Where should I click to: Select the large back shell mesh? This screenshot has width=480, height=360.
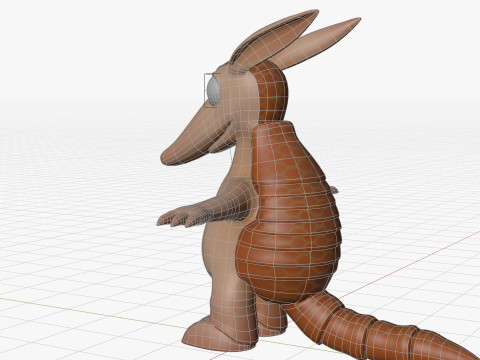[289, 213]
